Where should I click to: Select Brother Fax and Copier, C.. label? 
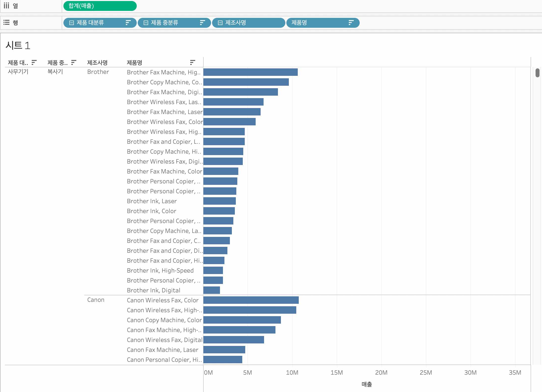164,241
